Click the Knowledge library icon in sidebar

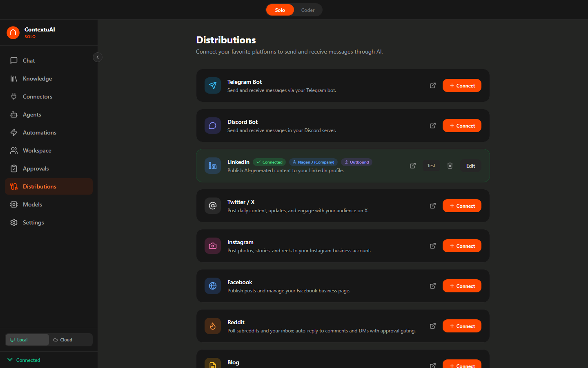coord(14,79)
